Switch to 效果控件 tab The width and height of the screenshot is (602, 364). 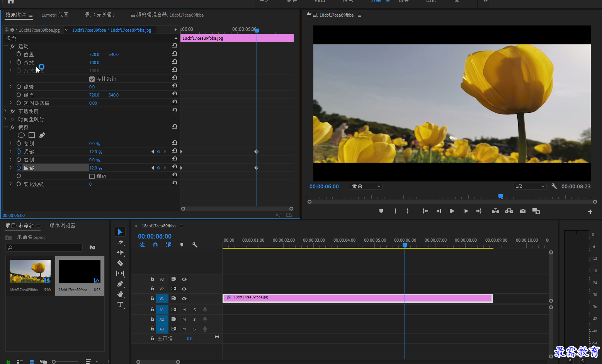[15, 15]
